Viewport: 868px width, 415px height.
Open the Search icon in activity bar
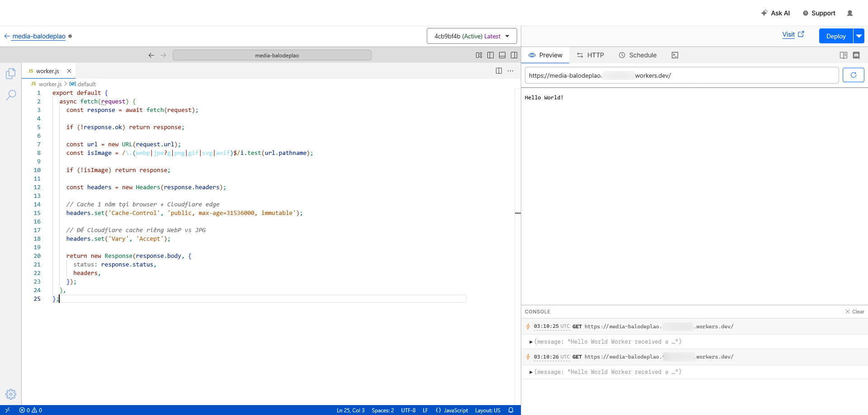coord(11,95)
